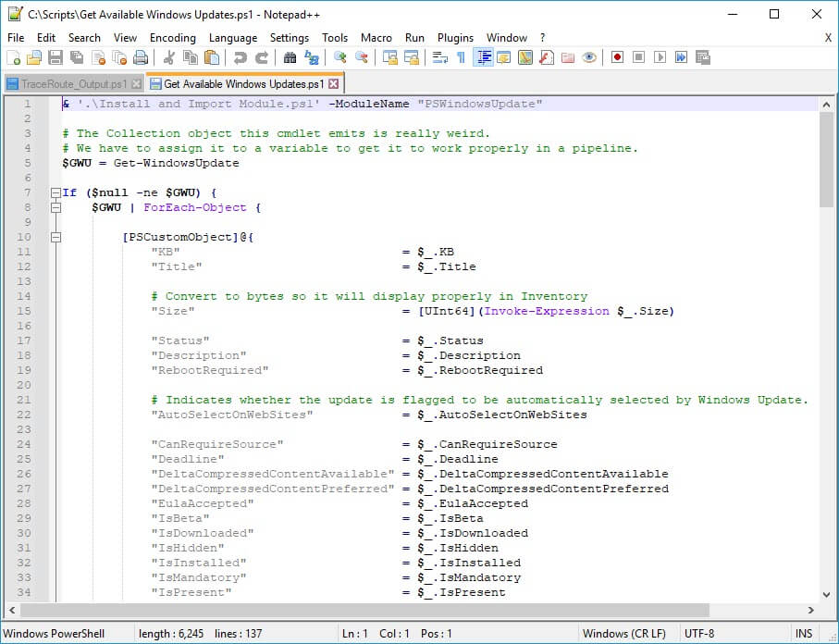Image resolution: width=839 pixels, height=644 pixels.
Task: Click the Zoom In magnifier icon
Action: (340, 57)
